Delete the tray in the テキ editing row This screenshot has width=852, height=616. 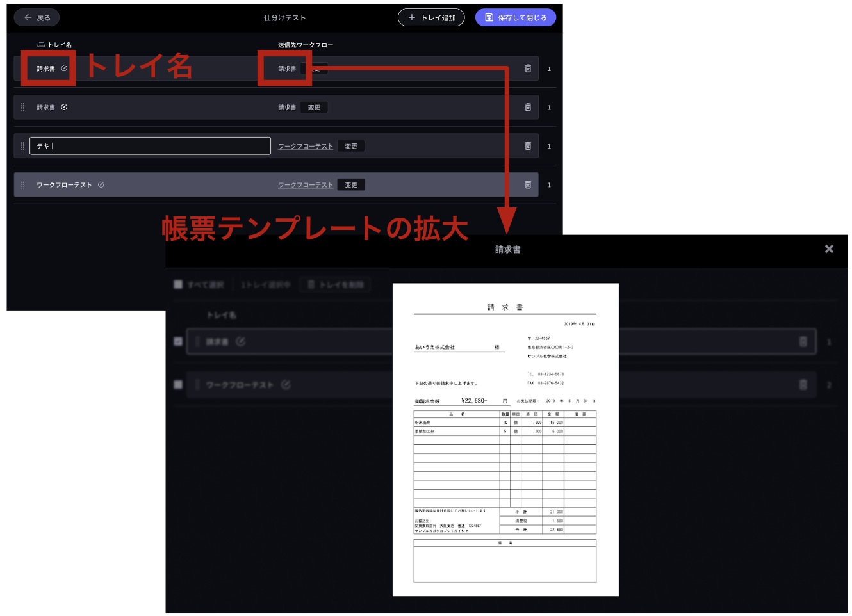point(528,146)
